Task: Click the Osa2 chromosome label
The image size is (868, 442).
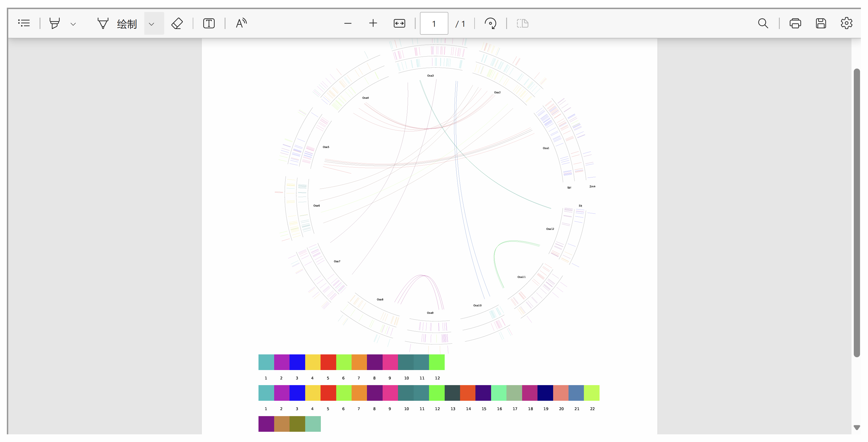Action: (497, 92)
